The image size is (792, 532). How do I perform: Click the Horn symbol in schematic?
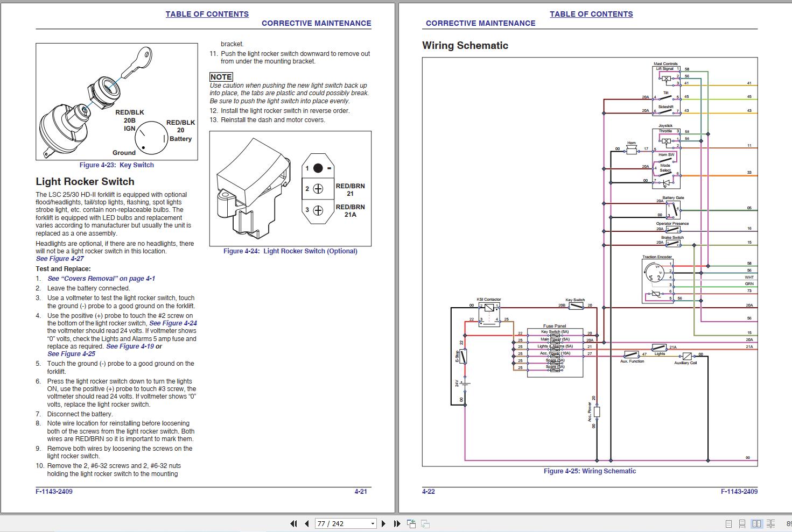click(632, 151)
